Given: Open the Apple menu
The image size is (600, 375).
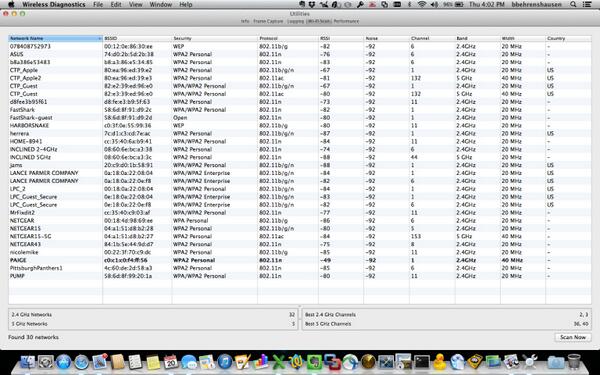Looking at the screenshot, I should pos(11,5).
